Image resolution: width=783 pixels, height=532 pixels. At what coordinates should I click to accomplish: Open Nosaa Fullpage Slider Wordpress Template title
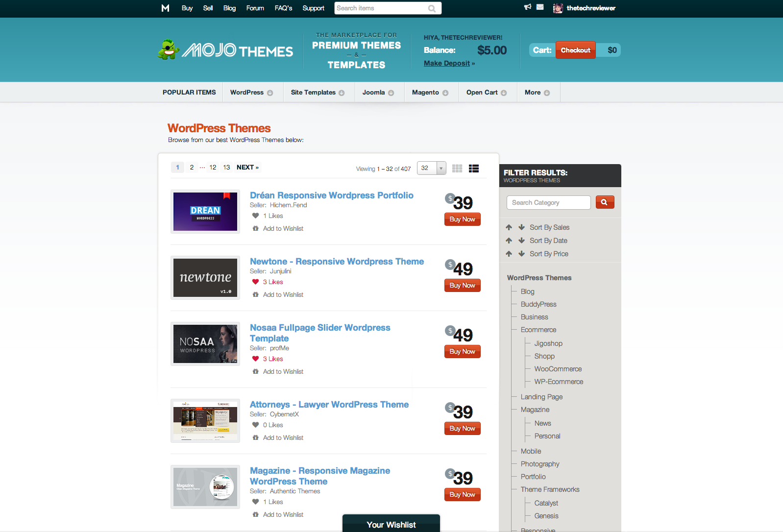(x=320, y=333)
